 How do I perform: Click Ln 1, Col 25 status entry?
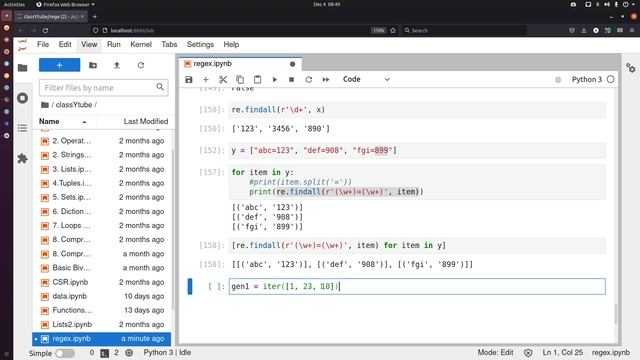click(x=562, y=353)
